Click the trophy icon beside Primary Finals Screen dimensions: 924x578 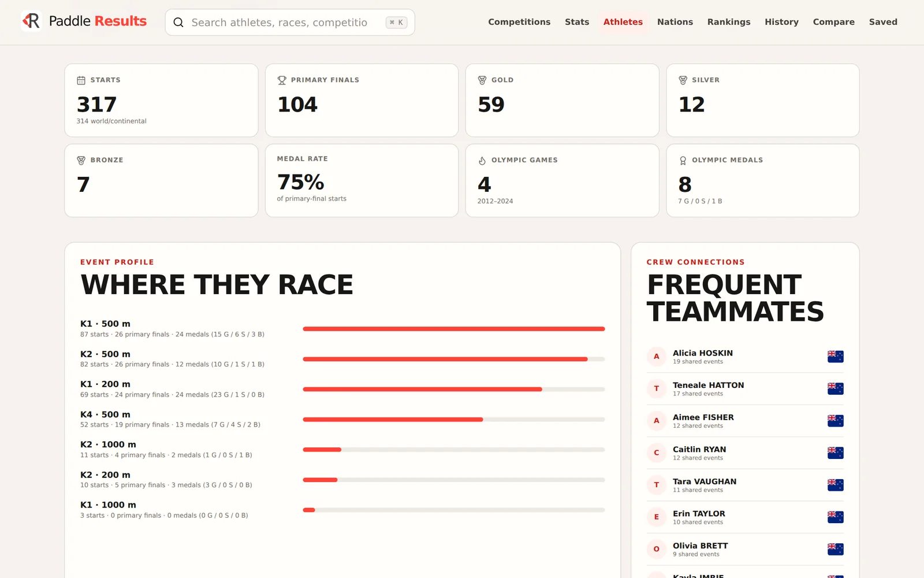tap(282, 80)
